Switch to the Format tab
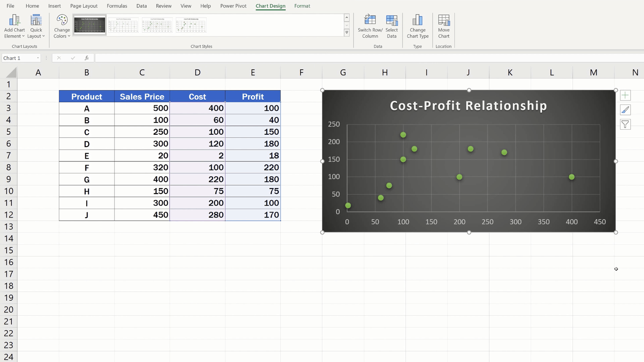The height and width of the screenshot is (362, 644). [302, 6]
